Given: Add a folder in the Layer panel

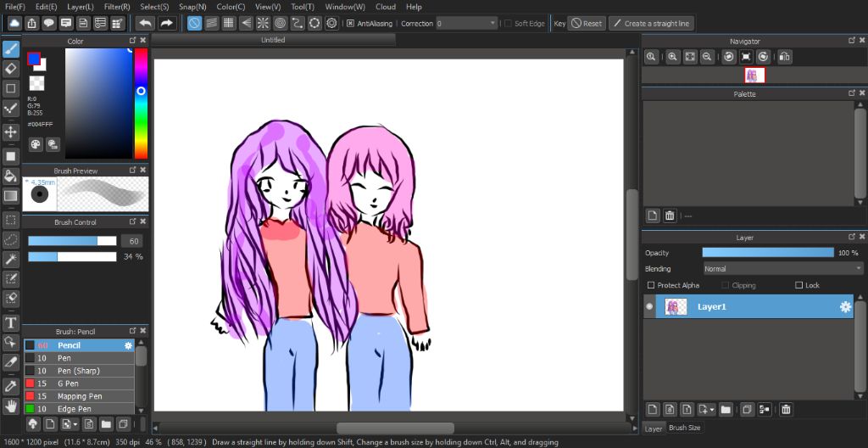Looking at the screenshot, I should click(x=726, y=410).
